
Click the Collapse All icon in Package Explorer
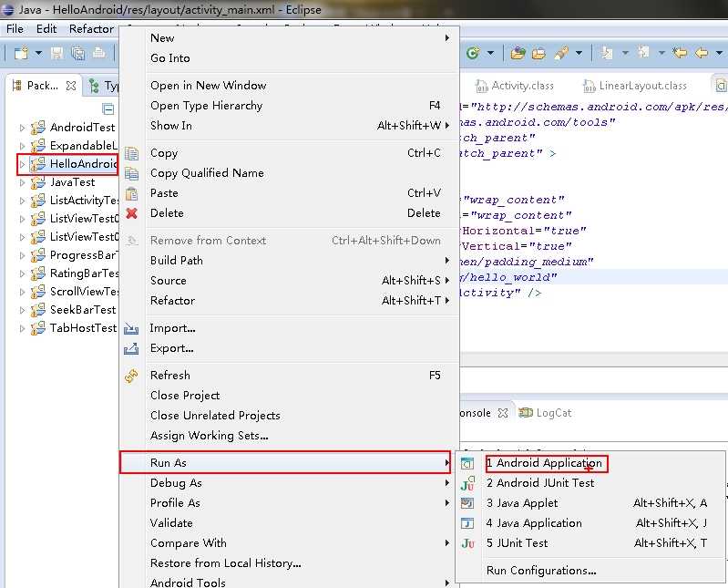coord(108,109)
